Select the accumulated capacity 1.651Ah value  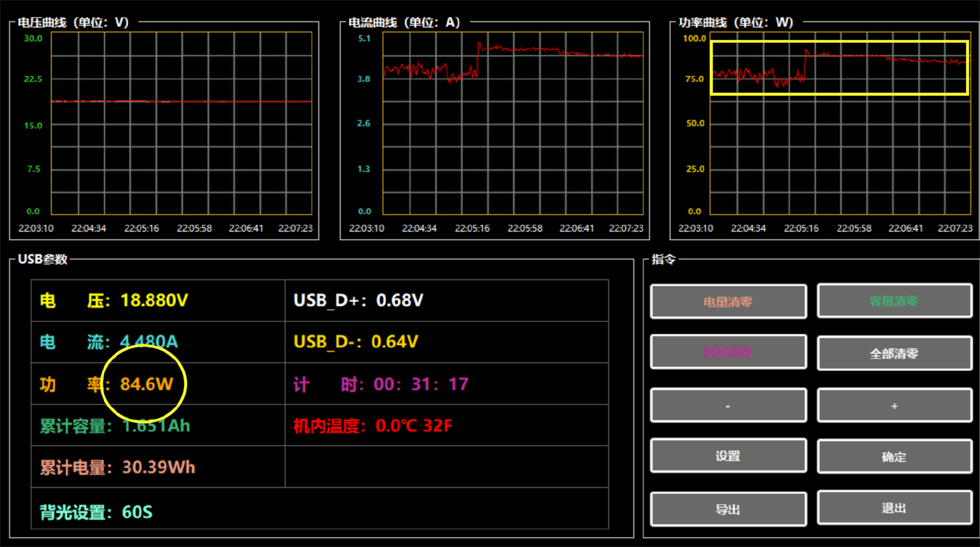156,426
